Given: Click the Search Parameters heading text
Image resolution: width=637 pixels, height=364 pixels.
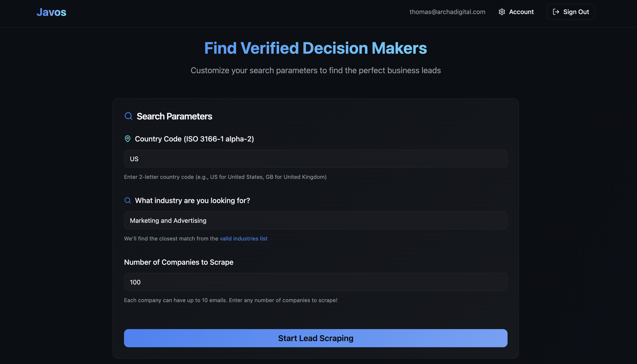Looking at the screenshot, I should [174, 116].
